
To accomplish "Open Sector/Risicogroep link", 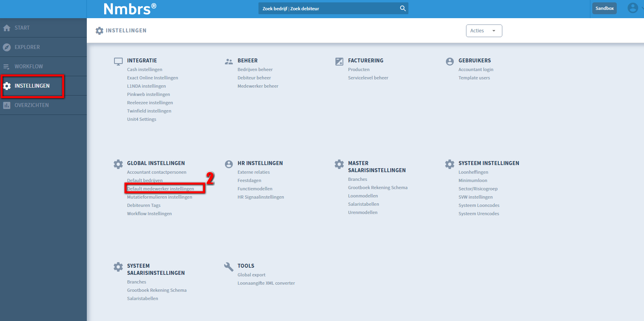I will tap(478, 189).
